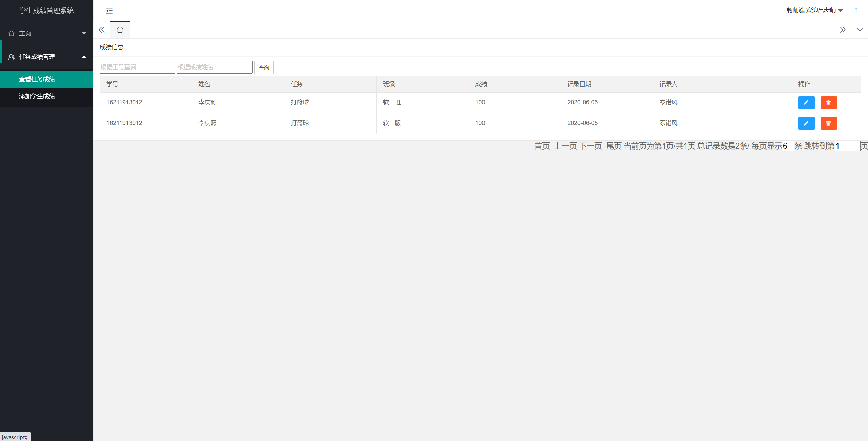Click the rows-per-page number field
This screenshot has height=441, width=868.
point(788,146)
